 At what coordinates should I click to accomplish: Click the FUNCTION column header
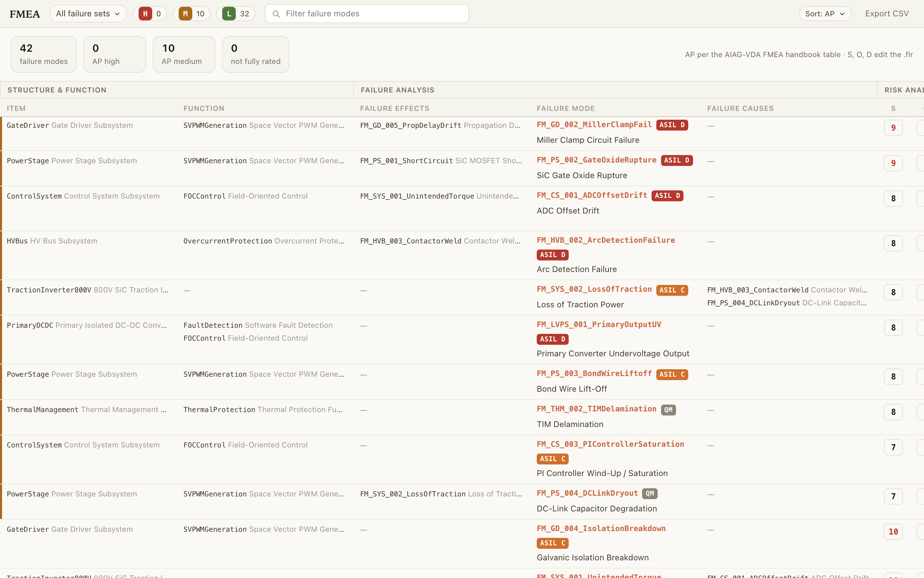point(203,108)
